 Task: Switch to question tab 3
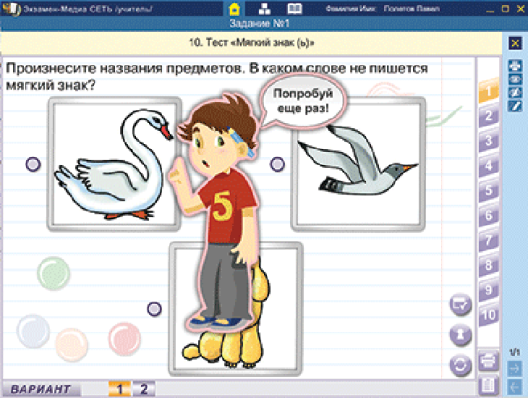[489, 140]
